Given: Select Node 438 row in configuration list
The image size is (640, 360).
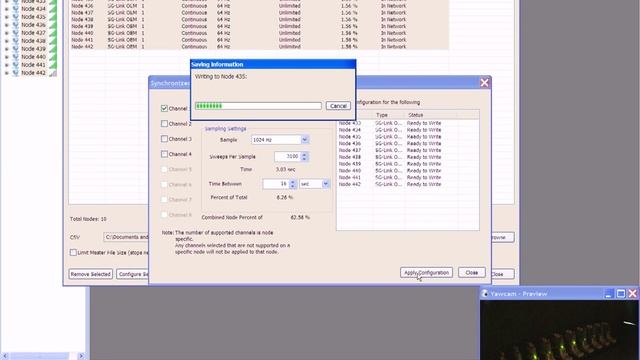Looking at the screenshot, I should 407,157.
